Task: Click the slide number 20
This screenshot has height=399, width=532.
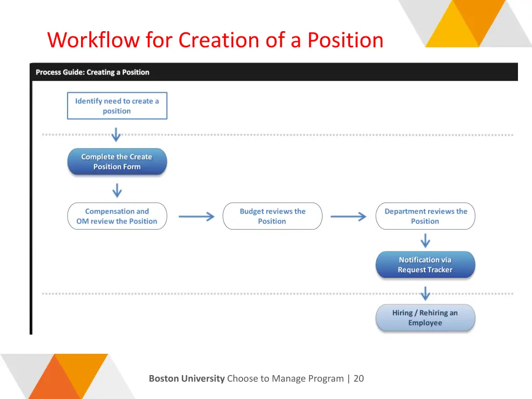Action: [358, 378]
